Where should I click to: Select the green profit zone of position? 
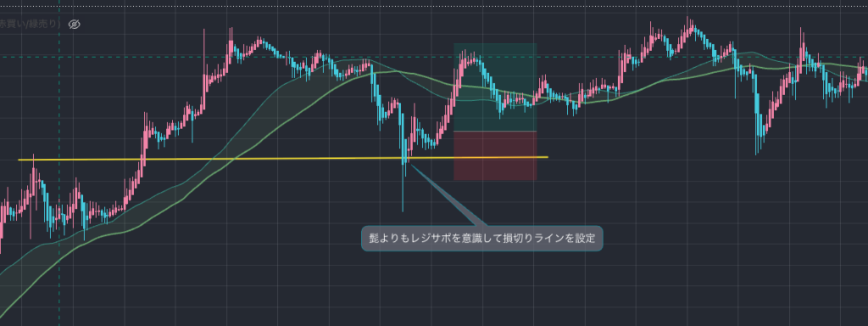495,87
